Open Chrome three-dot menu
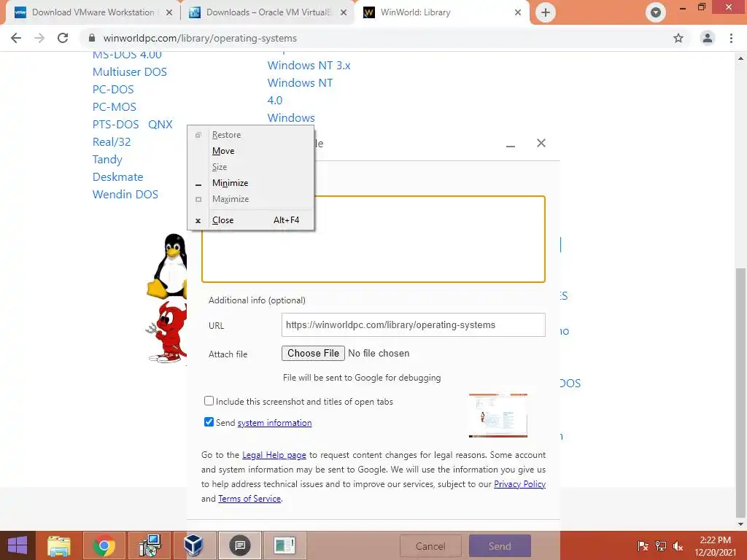The width and height of the screenshot is (747, 560). click(731, 38)
